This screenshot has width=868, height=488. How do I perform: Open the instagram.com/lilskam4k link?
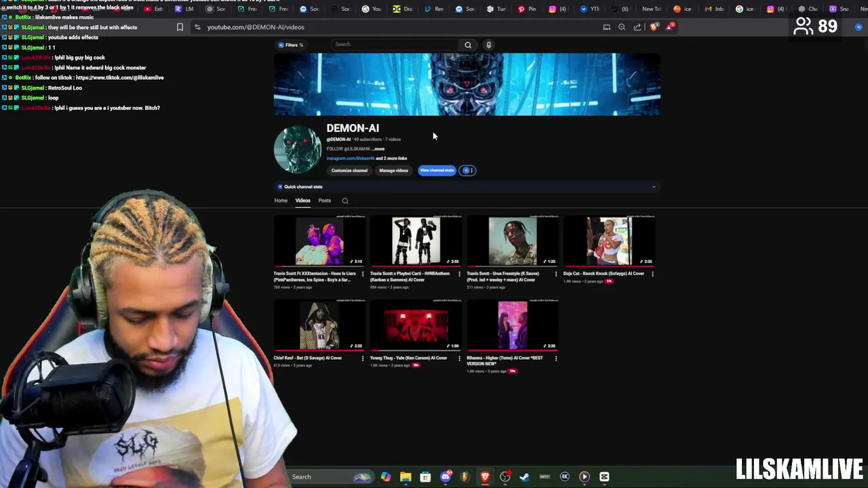pyautogui.click(x=350, y=158)
